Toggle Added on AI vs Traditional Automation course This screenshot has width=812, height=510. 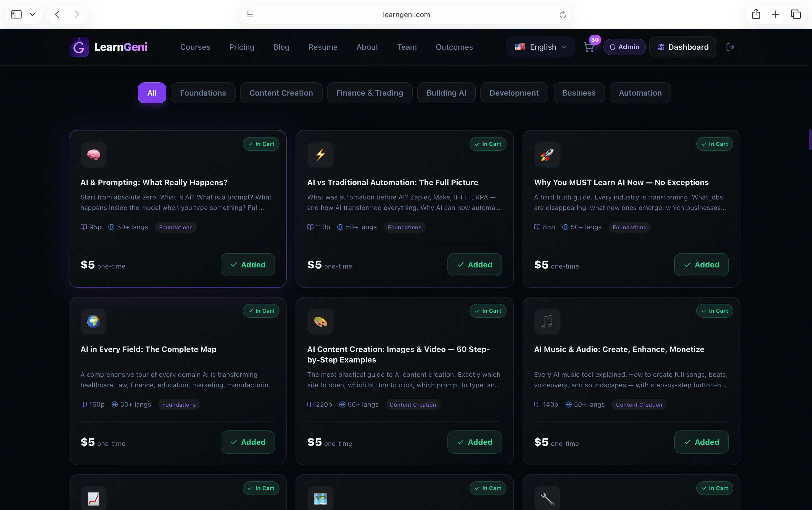coord(474,264)
